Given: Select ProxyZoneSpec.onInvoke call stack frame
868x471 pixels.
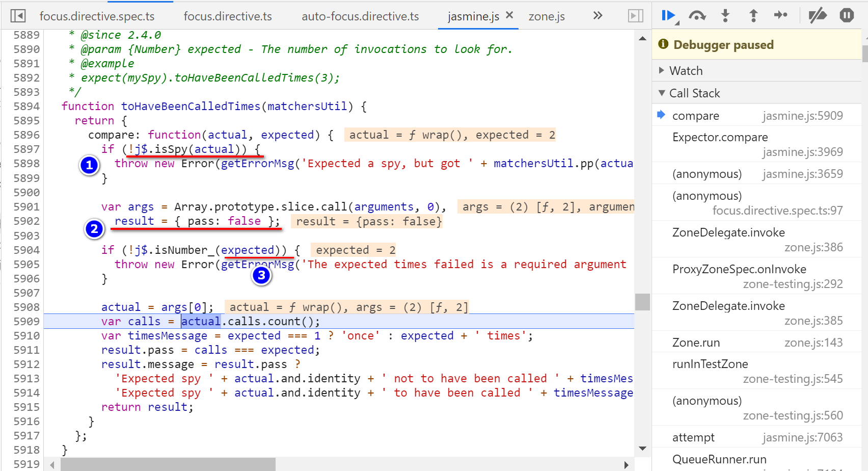Looking at the screenshot, I should (756, 276).
